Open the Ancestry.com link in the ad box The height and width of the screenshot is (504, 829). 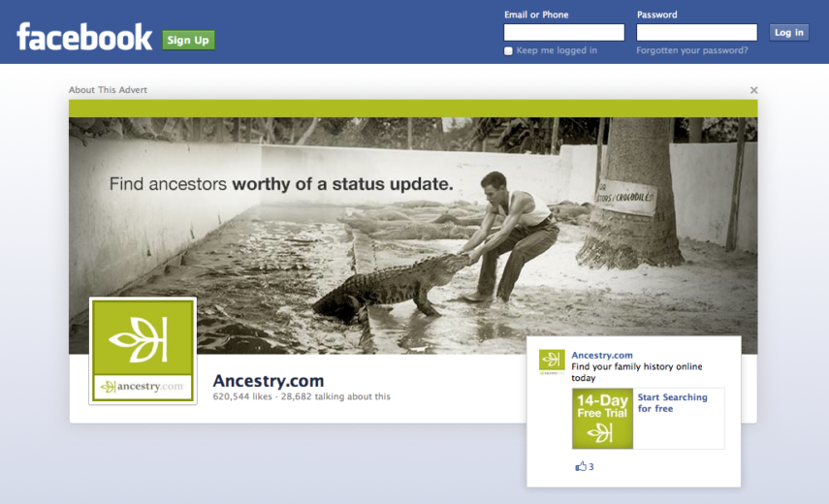tap(602, 355)
